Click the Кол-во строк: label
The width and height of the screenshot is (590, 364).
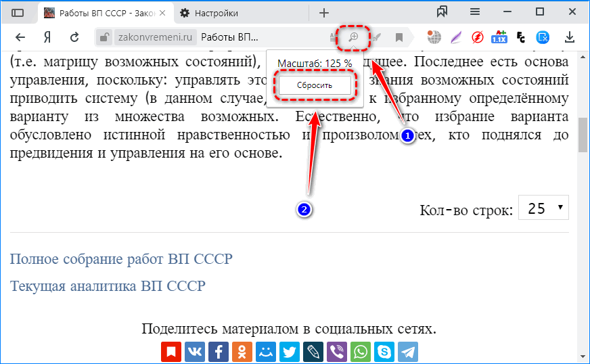[x=466, y=210]
